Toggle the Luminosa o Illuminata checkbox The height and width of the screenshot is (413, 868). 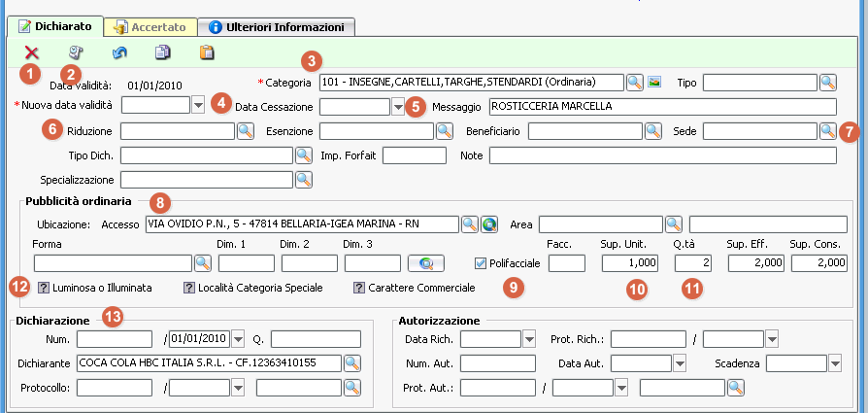[x=43, y=288]
